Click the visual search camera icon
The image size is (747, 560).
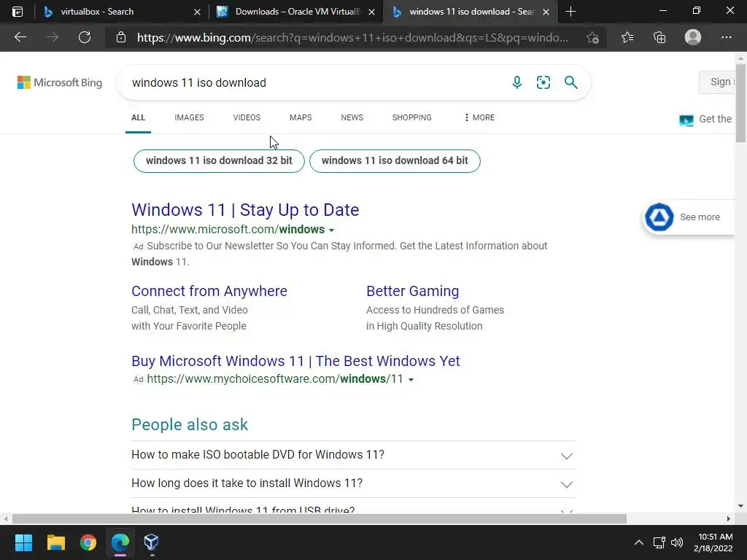(543, 82)
